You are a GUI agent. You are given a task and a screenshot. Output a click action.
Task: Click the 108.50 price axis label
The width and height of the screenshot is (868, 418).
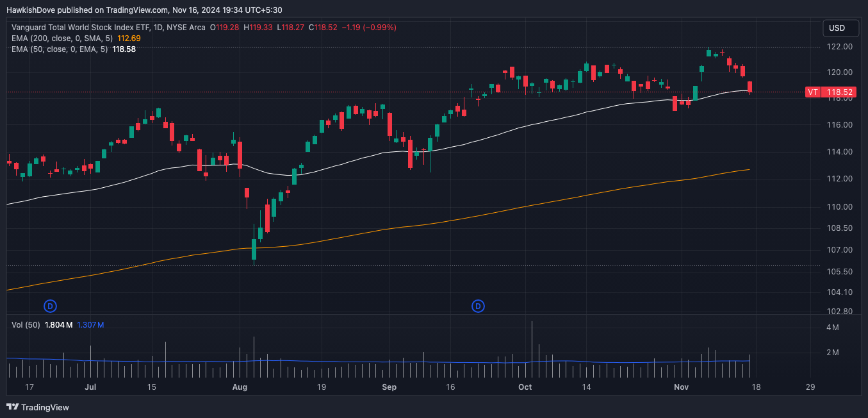pyautogui.click(x=840, y=228)
